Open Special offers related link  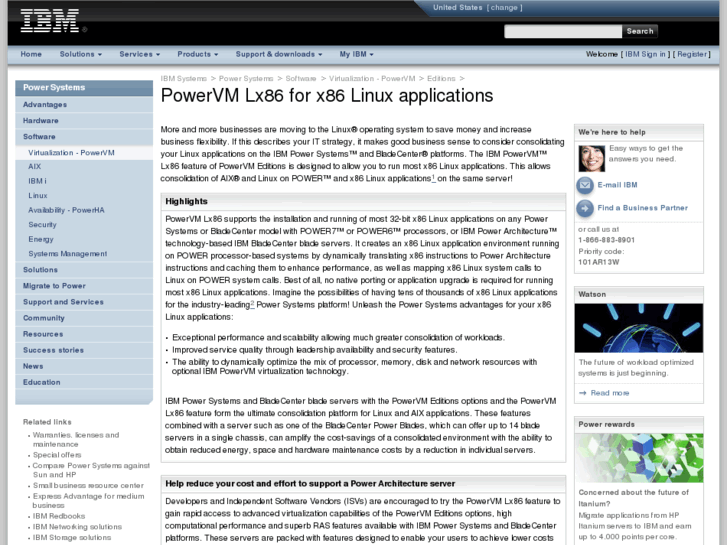[x=57, y=455]
